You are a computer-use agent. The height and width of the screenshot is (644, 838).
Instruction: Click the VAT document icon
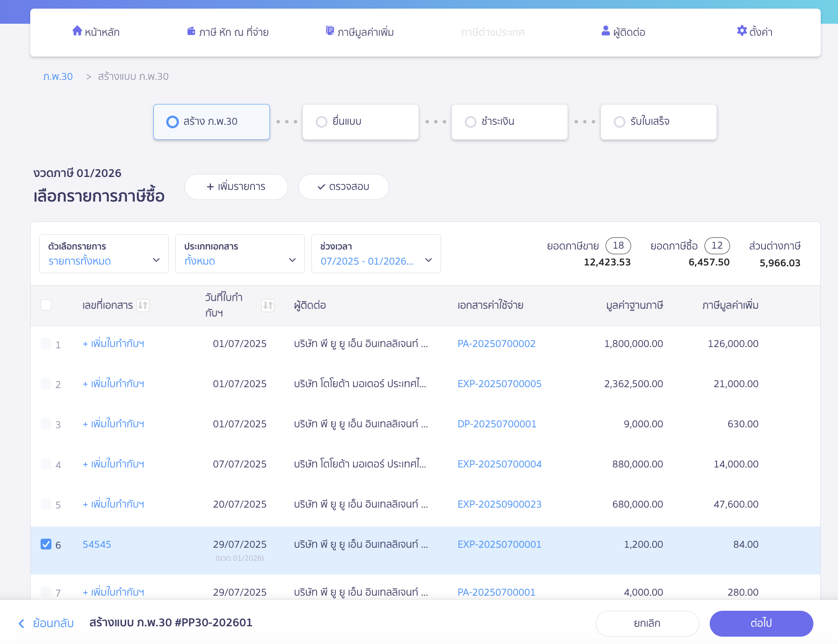330,31
